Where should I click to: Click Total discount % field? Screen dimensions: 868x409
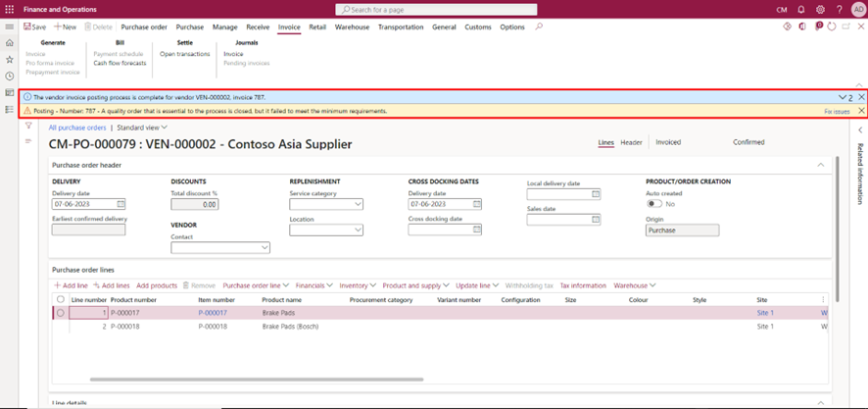coord(195,204)
